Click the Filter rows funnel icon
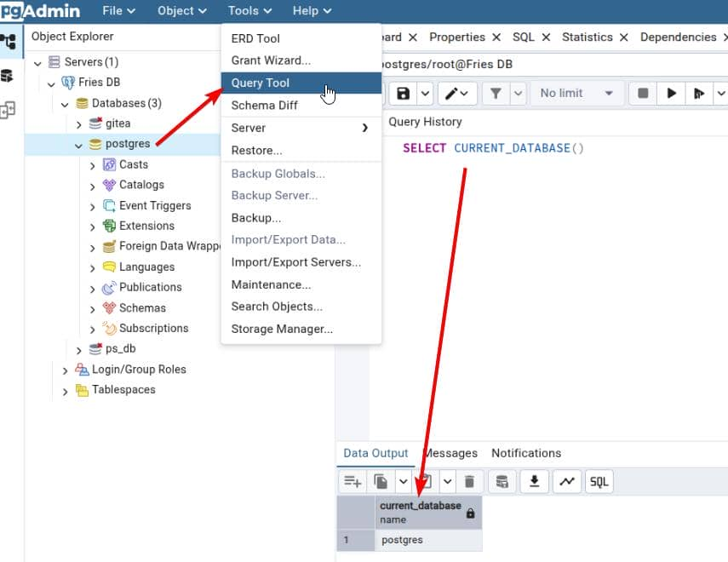The image size is (728, 562). pos(494,93)
